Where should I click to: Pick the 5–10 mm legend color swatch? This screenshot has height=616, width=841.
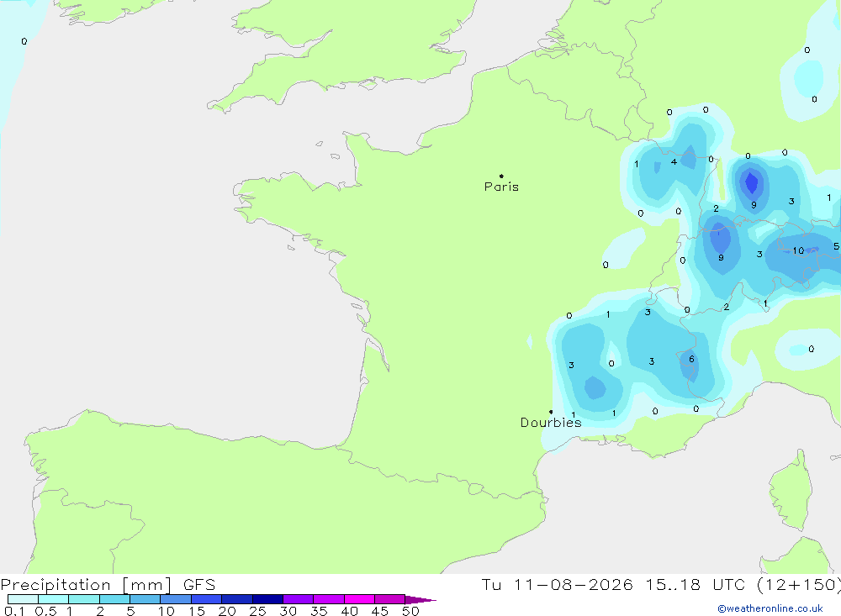pos(145,599)
